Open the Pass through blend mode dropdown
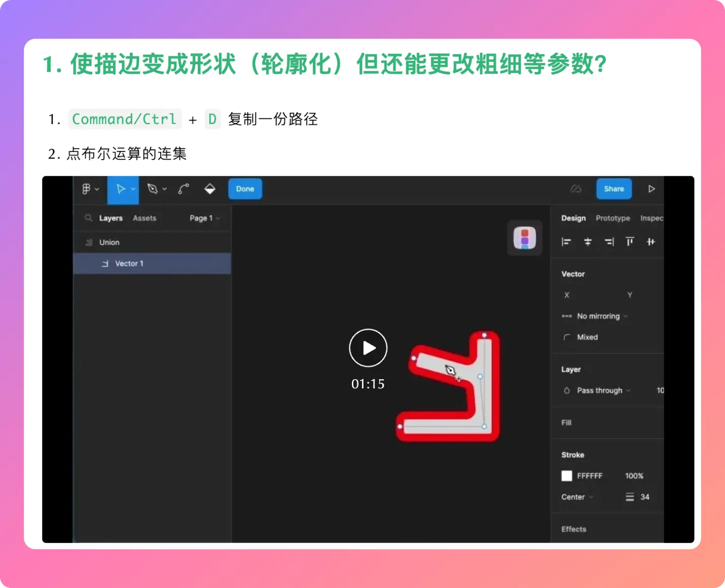725x588 pixels. pos(603,390)
